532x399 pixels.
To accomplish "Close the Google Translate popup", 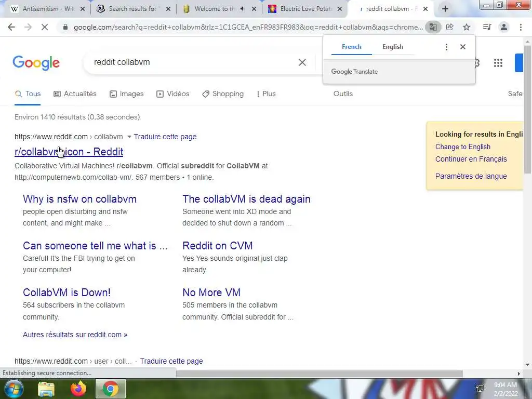I will coord(463,47).
